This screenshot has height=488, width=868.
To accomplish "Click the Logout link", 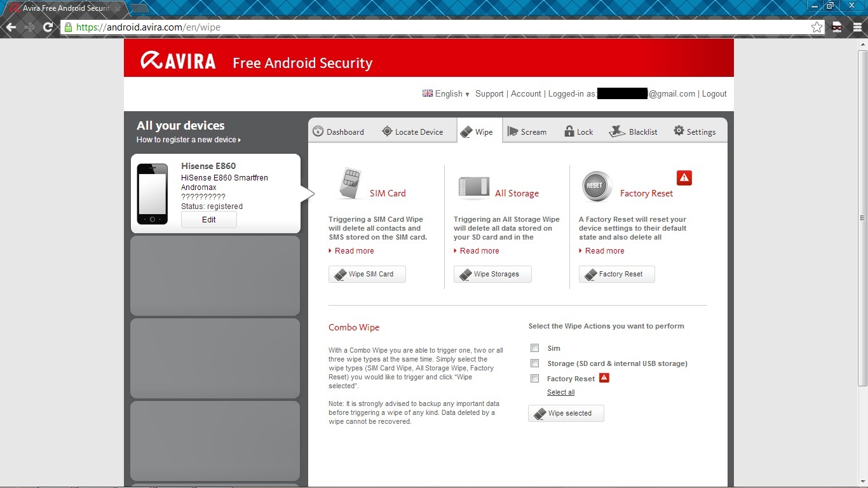I will coord(714,93).
